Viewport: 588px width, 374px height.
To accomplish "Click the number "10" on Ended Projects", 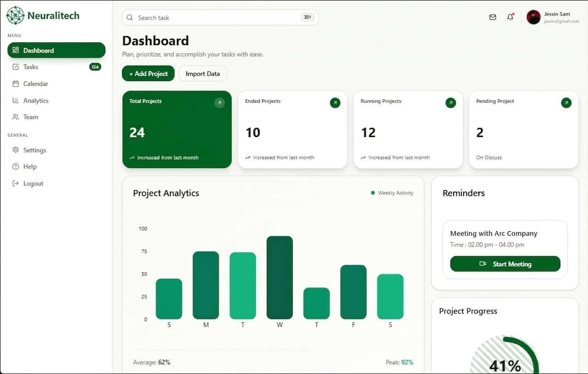I will coord(253,133).
